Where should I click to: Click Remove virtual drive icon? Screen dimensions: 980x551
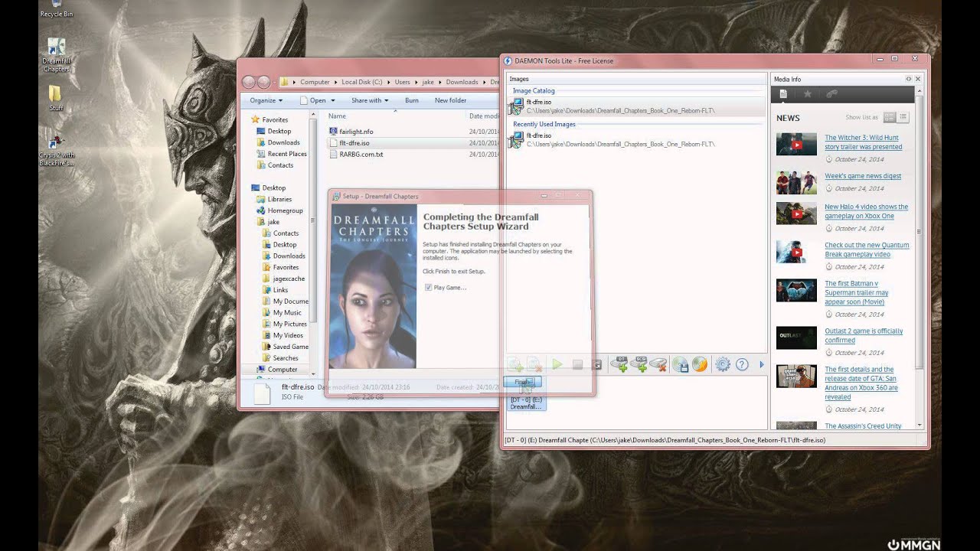[x=658, y=365]
